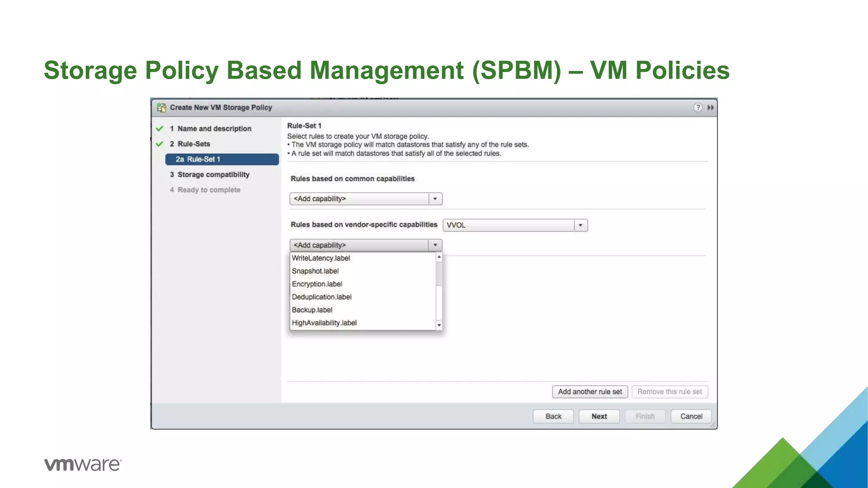Click the green checkmark beside Name and description

(160, 128)
